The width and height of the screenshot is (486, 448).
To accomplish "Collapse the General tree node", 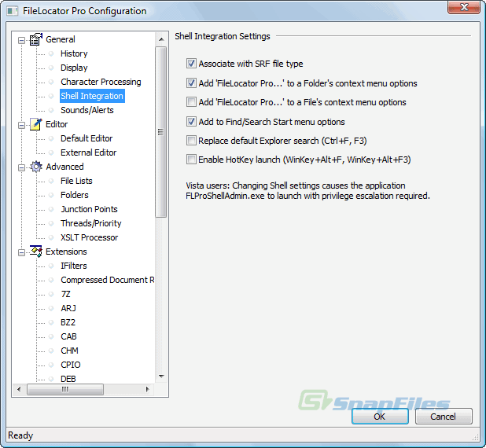I will 21,40.
